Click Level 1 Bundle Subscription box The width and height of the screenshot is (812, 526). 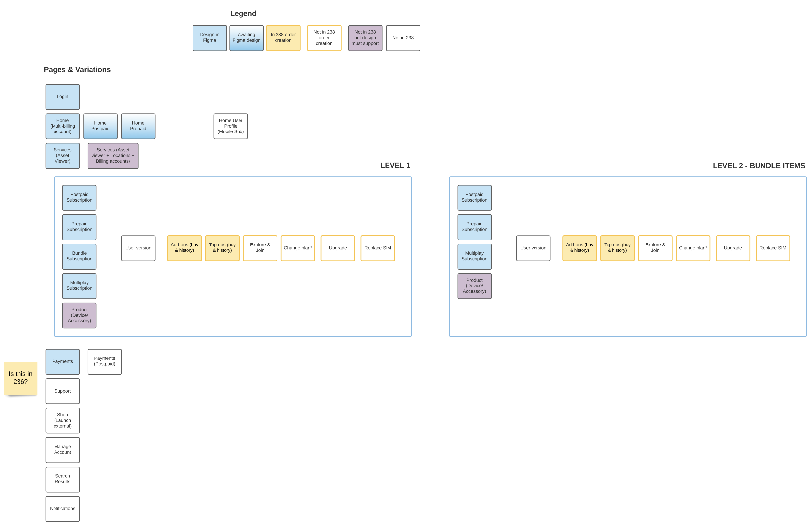click(79, 256)
